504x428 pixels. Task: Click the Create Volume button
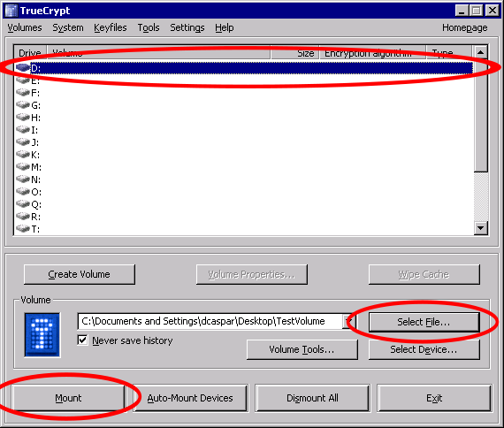click(80, 274)
